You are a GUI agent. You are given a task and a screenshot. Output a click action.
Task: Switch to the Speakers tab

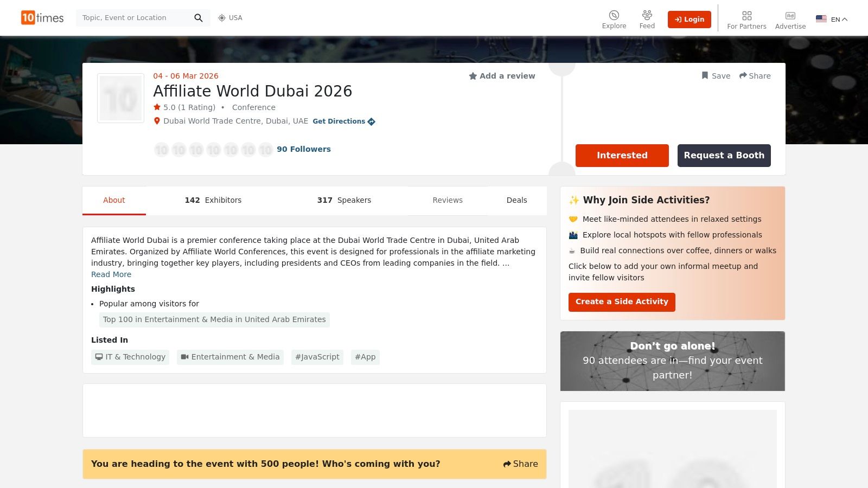[344, 200]
